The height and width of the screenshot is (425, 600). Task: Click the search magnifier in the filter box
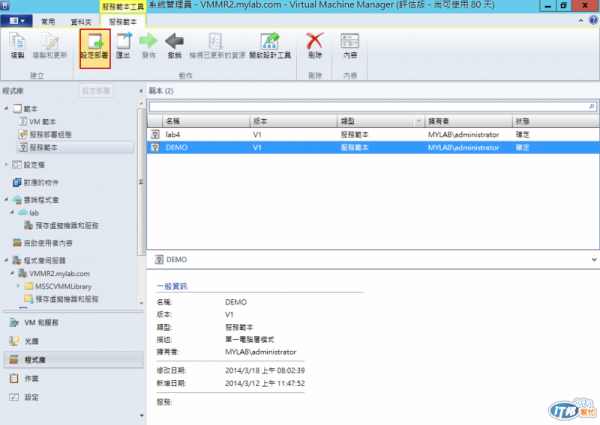coord(592,107)
